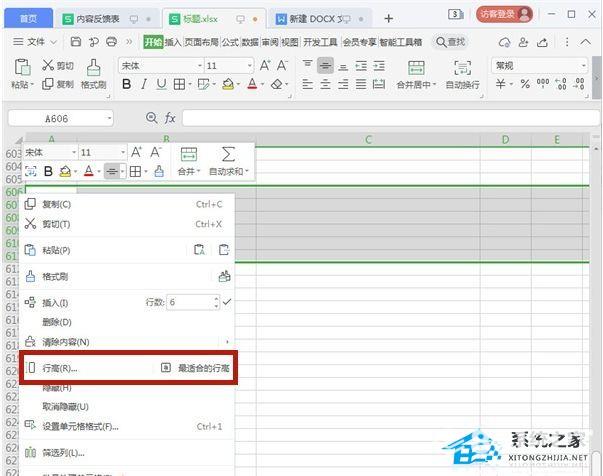Click the Print icon in quick access

click(x=112, y=42)
